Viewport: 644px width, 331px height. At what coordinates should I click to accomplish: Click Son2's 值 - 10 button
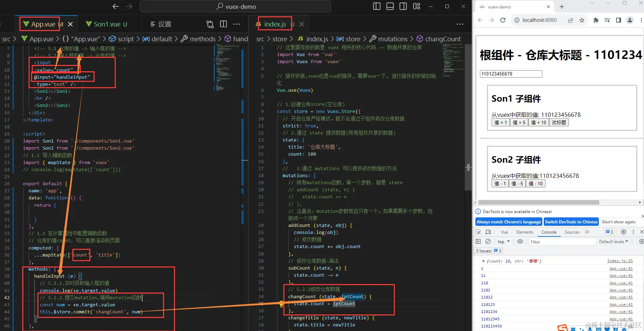pos(536,183)
